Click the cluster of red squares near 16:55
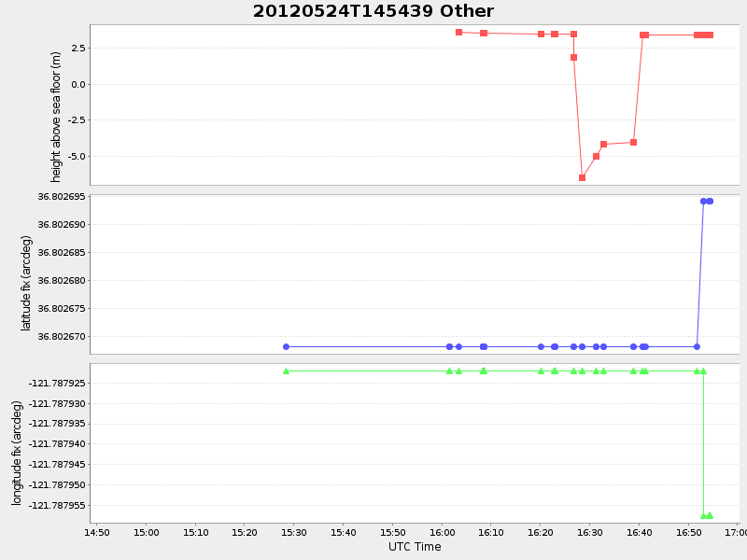Screen dimensions: 747x560 701,33
